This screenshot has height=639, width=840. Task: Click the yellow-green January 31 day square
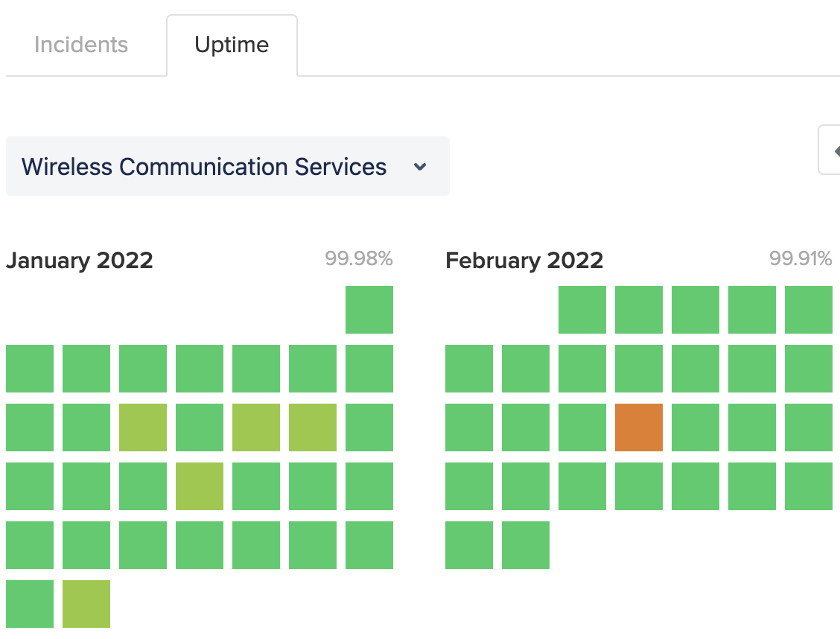tap(86, 604)
